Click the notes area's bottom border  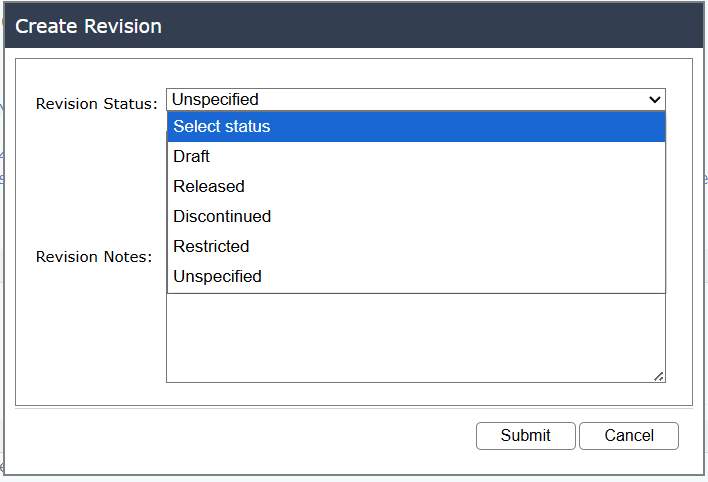pyautogui.click(x=415, y=382)
